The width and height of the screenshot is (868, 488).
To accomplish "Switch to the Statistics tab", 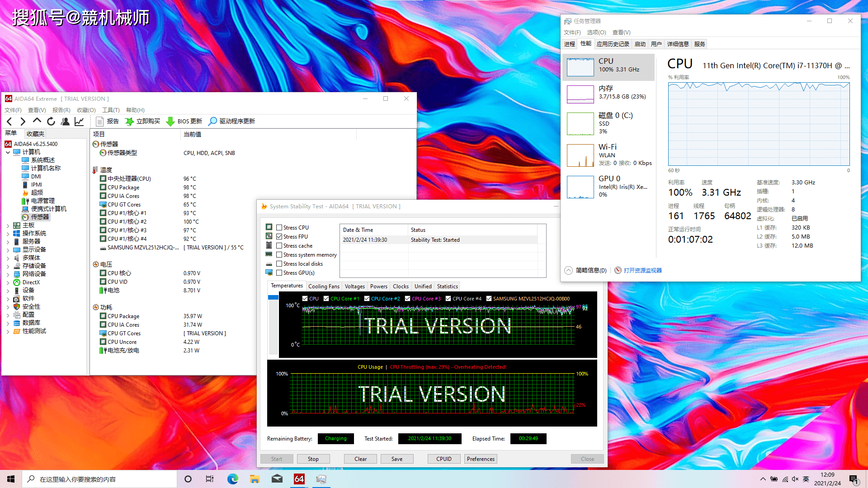I will (x=448, y=286).
